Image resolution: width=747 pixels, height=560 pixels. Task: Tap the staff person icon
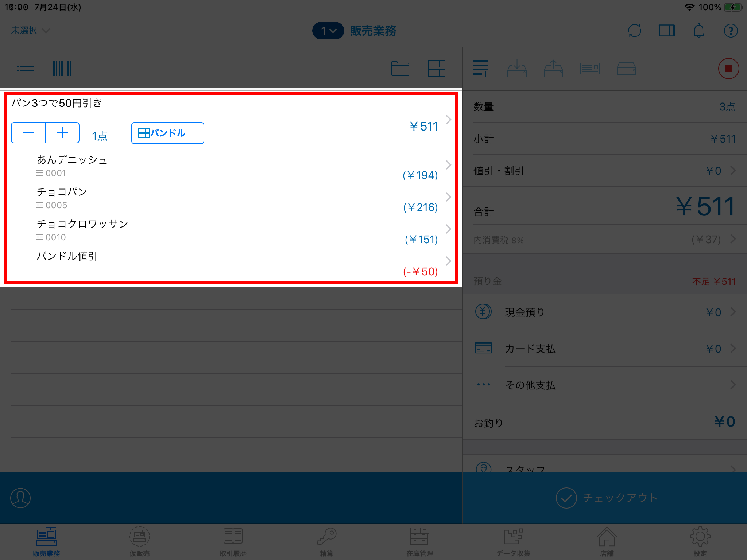(x=483, y=468)
